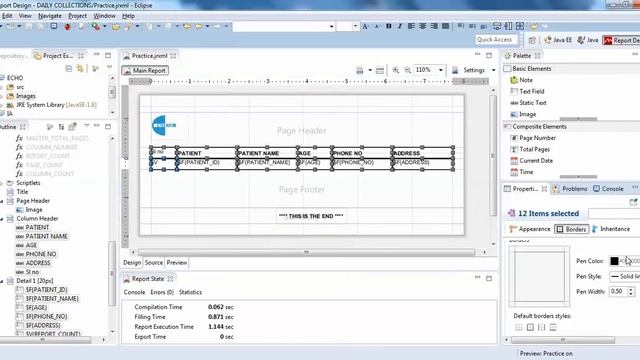The height and width of the screenshot is (360, 640).
Task: Open the Window menu
Action: click(x=104, y=16)
